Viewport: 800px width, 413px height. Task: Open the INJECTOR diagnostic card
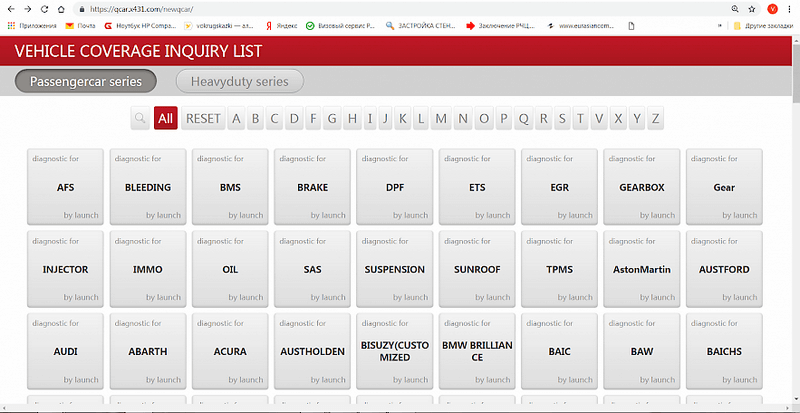[65, 269]
